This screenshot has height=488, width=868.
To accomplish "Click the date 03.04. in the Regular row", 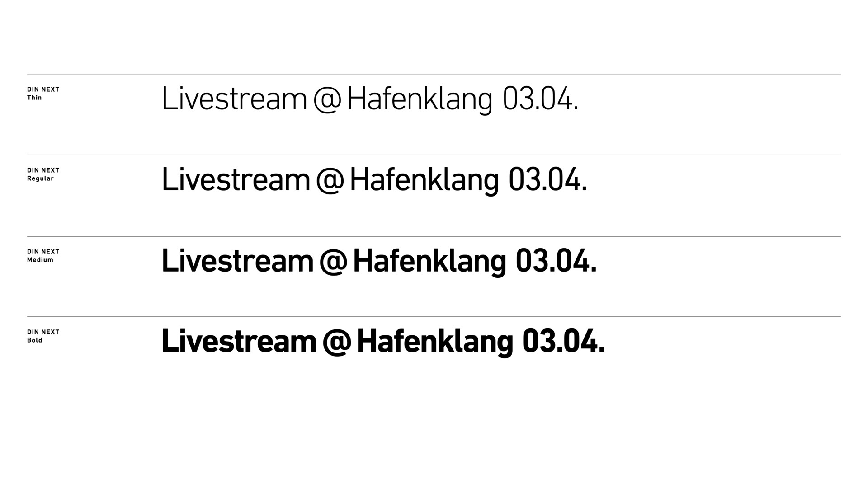I will 547,180.
